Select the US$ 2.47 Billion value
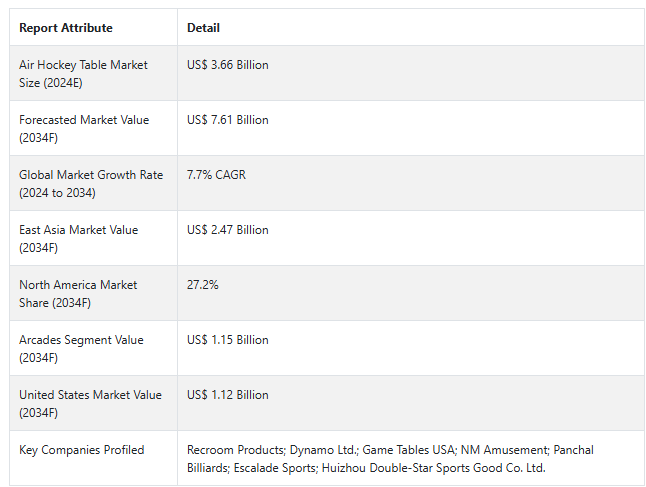 [228, 230]
